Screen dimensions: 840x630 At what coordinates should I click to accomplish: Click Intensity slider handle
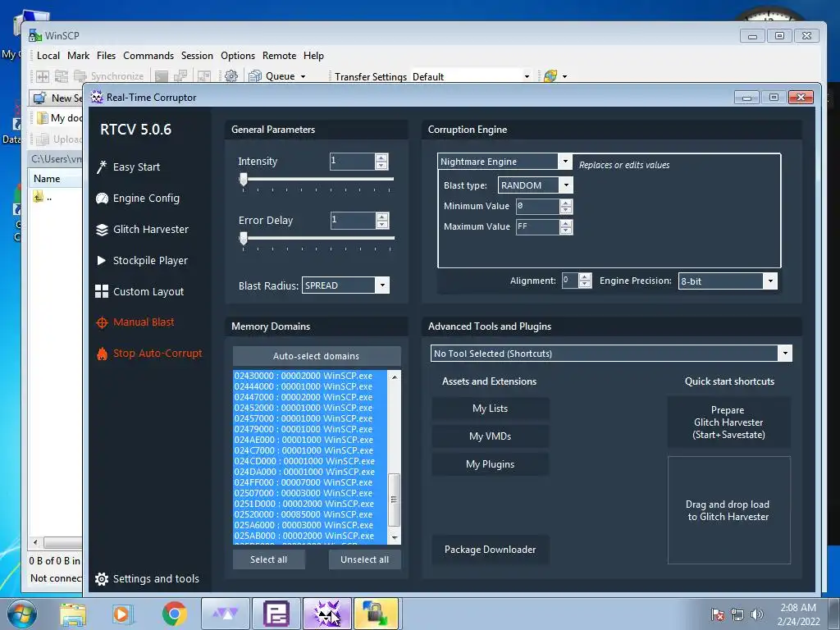point(244,180)
